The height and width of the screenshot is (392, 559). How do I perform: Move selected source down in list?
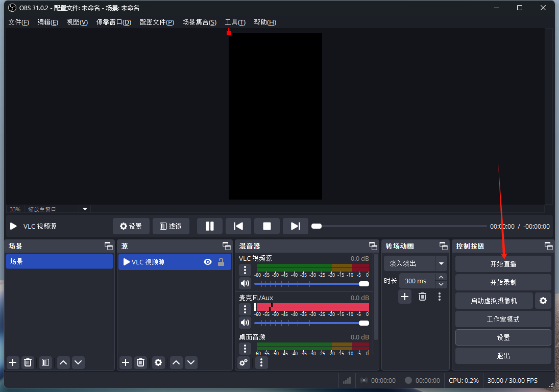(x=191, y=362)
